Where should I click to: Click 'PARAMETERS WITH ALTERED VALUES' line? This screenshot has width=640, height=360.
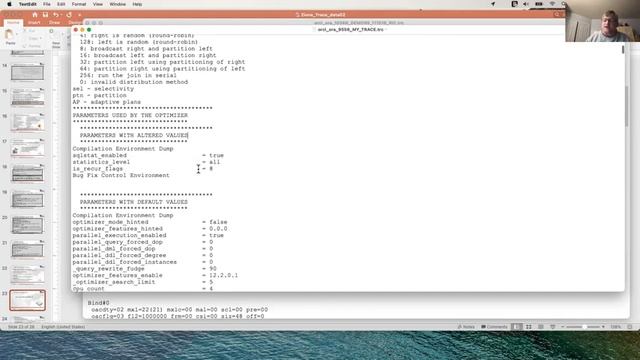coord(134,135)
